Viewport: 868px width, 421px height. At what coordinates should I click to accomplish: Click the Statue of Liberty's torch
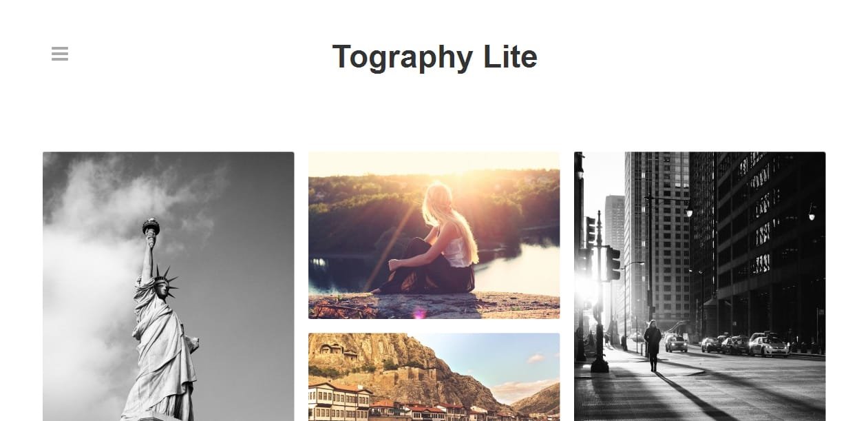(x=151, y=227)
